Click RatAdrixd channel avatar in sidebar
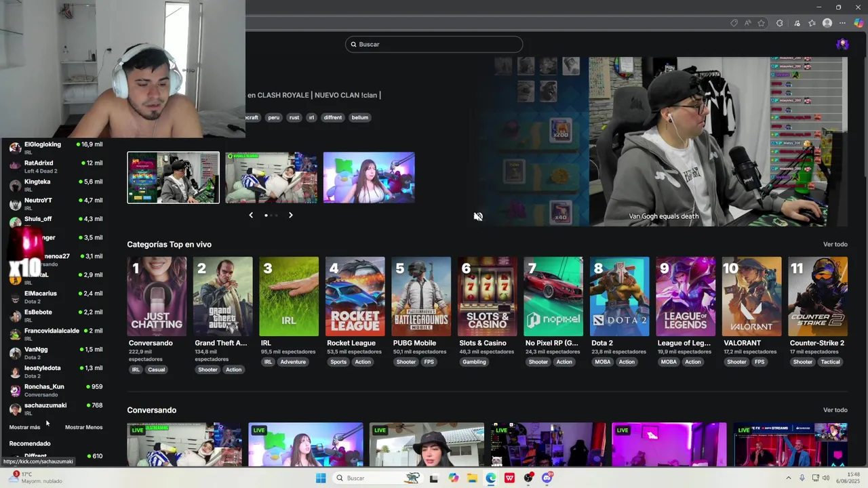Viewport: 868px width, 488px height. point(15,167)
